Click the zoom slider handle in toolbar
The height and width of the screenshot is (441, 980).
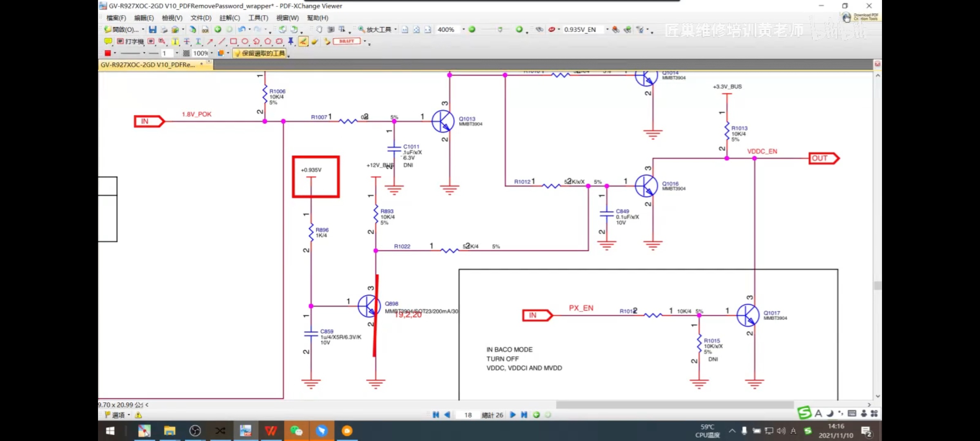(x=499, y=29)
